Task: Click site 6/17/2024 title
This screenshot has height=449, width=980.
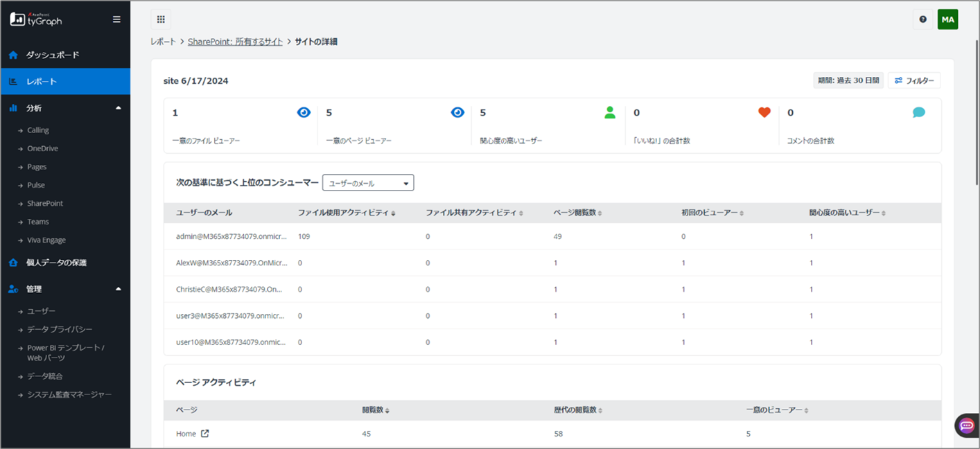Action: [196, 81]
